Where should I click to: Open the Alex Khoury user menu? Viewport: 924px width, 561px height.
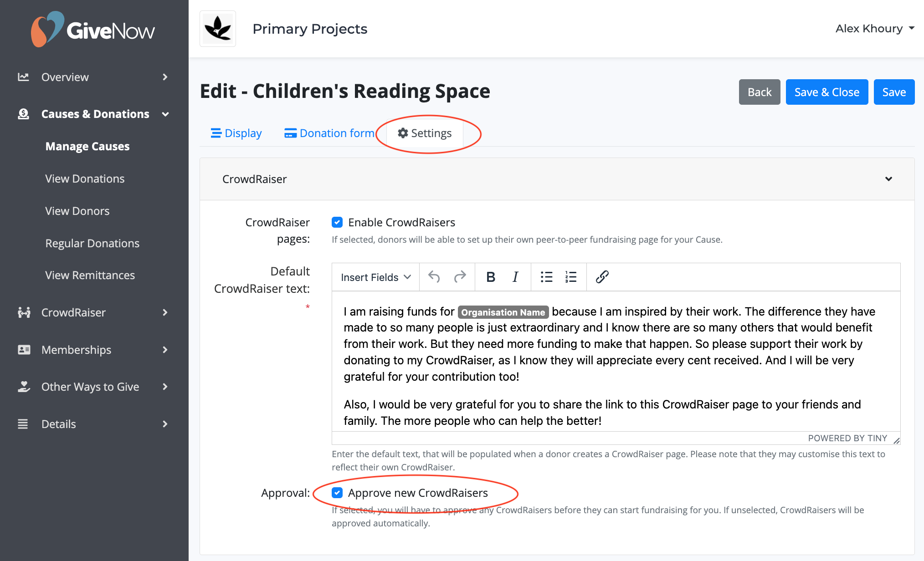(875, 29)
